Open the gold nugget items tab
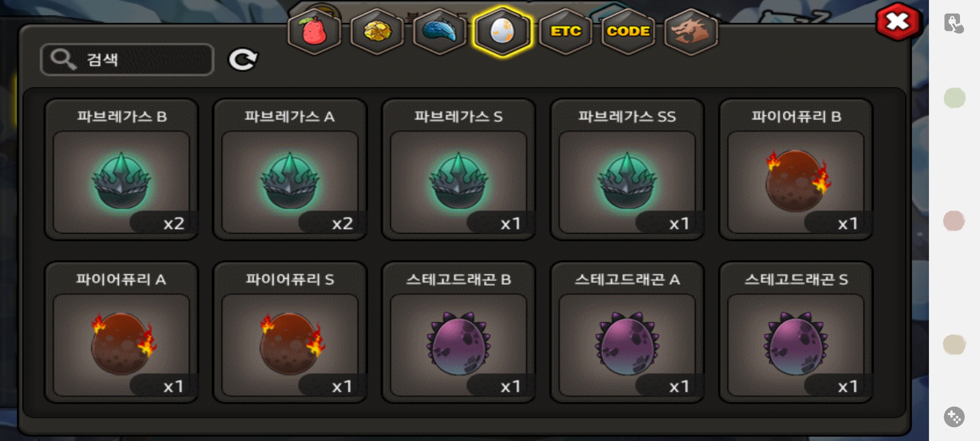Screen dimensions: 980x441 click(377, 31)
